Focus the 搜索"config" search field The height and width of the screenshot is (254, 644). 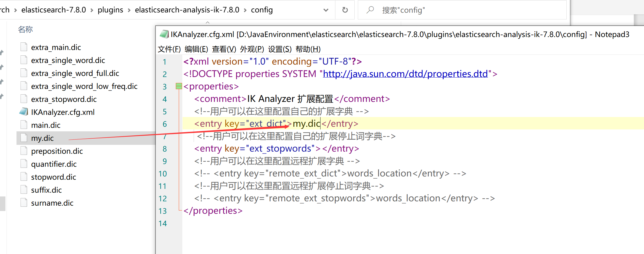[462, 10]
